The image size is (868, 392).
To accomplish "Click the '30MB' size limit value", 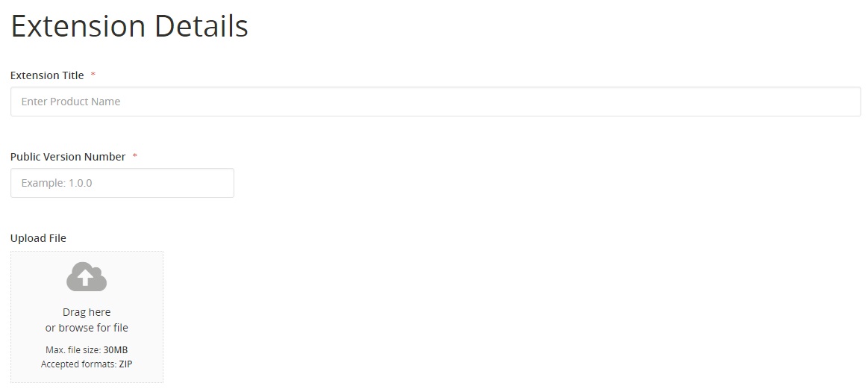I will coord(116,350).
